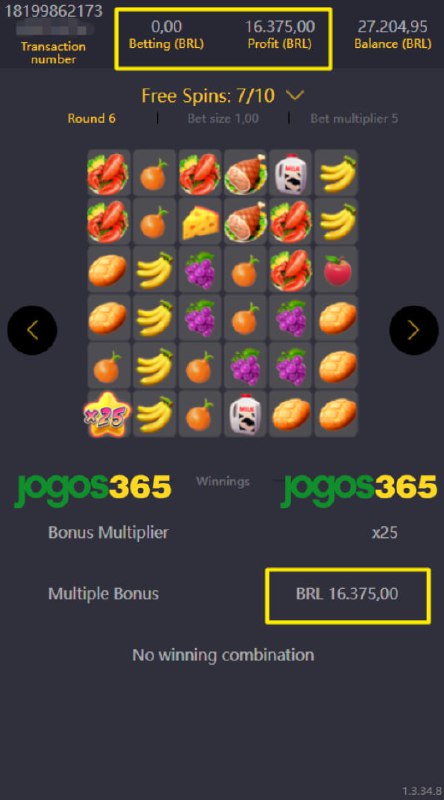The height and width of the screenshot is (800, 444).
Task: Open the Free Spins: 7/10 selector text
Action: 208,95
